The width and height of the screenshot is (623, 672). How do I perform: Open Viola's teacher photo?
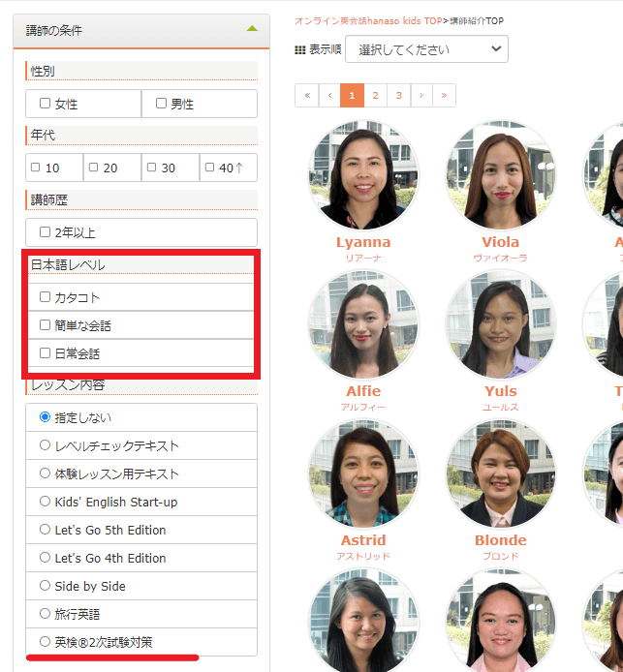point(500,175)
